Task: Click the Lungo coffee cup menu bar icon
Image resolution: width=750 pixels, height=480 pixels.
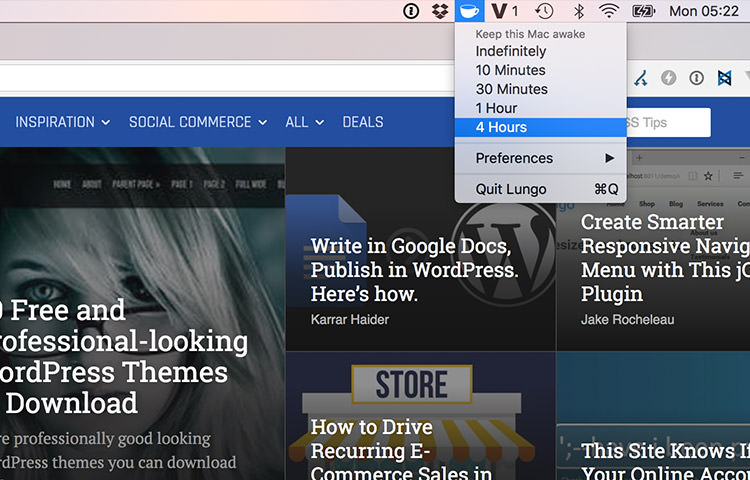Action: (469, 11)
